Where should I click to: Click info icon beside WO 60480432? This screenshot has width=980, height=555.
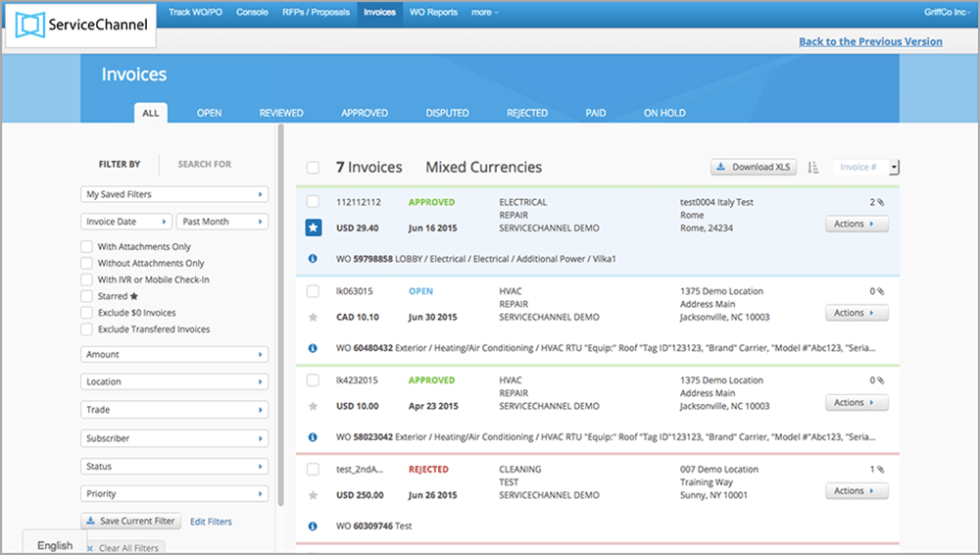313,347
